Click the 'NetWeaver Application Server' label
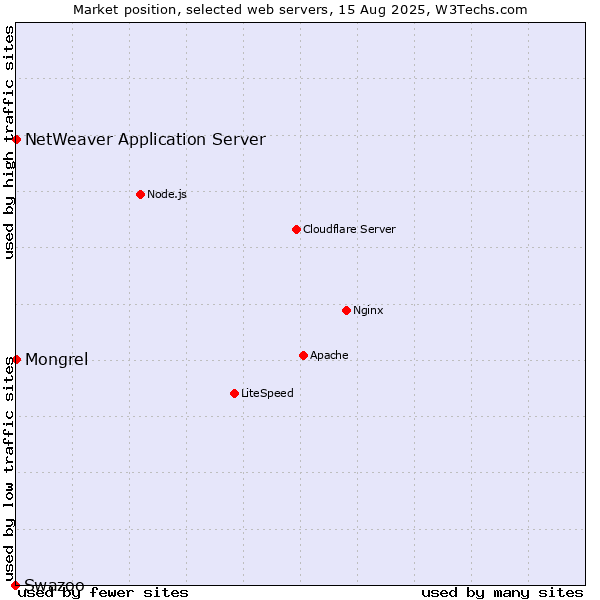Image resolution: width=600 pixels, height=600 pixels. pyautogui.click(x=145, y=139)
